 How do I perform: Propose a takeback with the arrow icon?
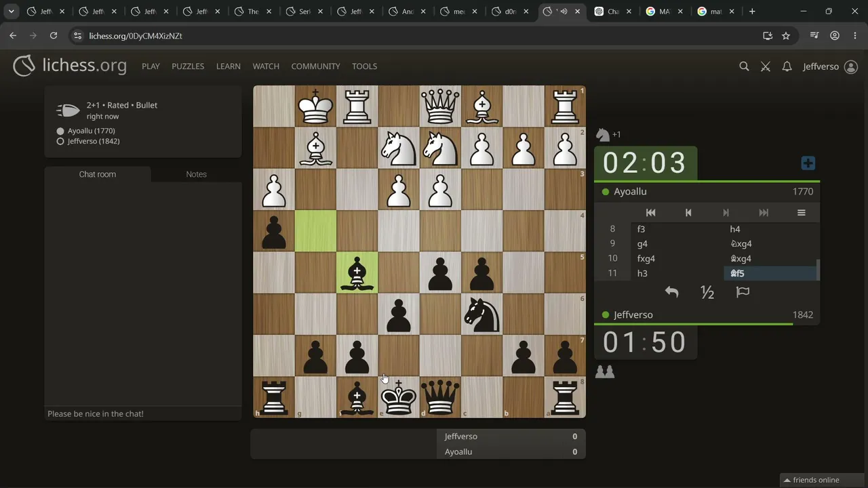(x=671, y=292)
